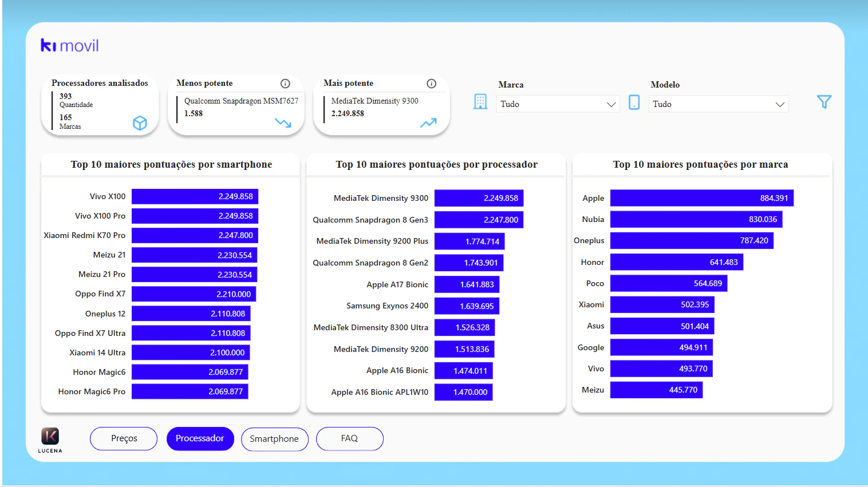Image resolution: width=868 pixels, height=487 pixels.
Task: Select the Asus brand bar
Action: click(x=662, y=326)
